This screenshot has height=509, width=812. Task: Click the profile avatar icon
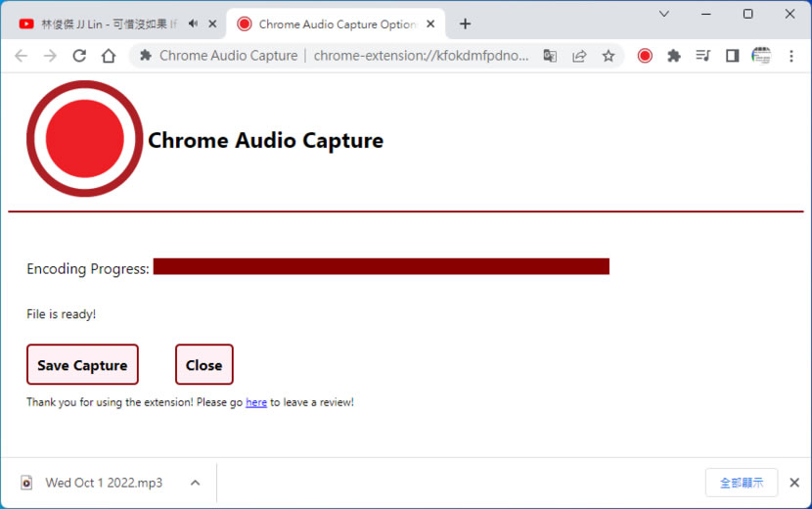pyautogui.click(x=761, y=56)
